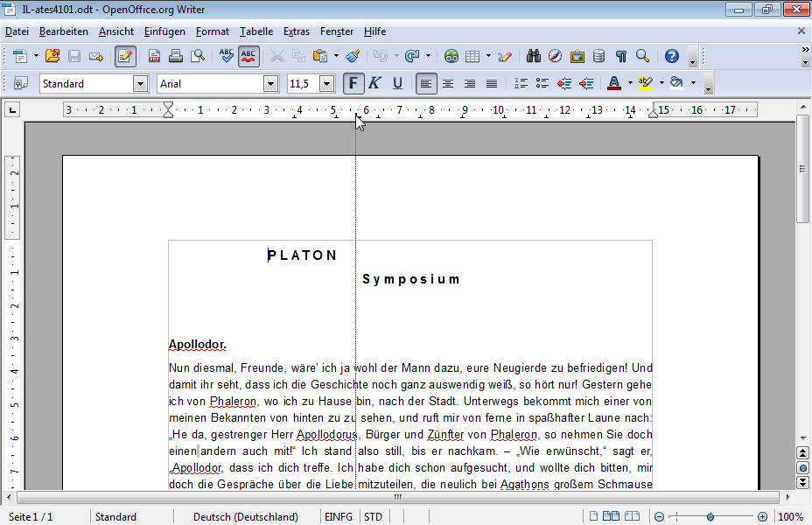The image size is (812, 525).
Task: Open the Bearbeiten menu
Action: 64,31
